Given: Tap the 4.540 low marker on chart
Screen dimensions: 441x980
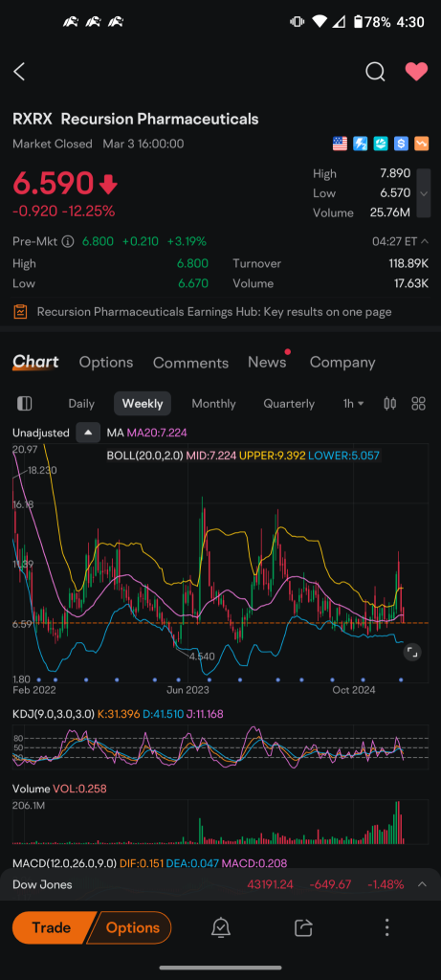Looking at the screenshot, I should click(202, 657).
